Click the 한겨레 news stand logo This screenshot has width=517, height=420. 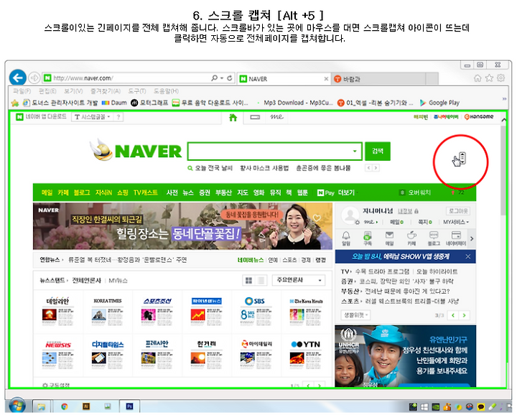point(206,344)
